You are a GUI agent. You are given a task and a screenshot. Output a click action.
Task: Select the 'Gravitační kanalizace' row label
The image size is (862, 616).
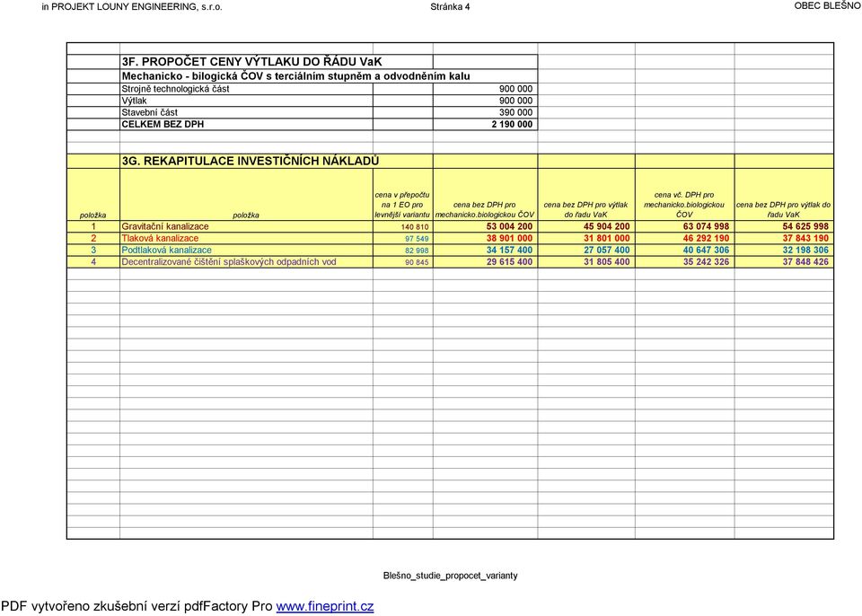[x=165, y=226]
